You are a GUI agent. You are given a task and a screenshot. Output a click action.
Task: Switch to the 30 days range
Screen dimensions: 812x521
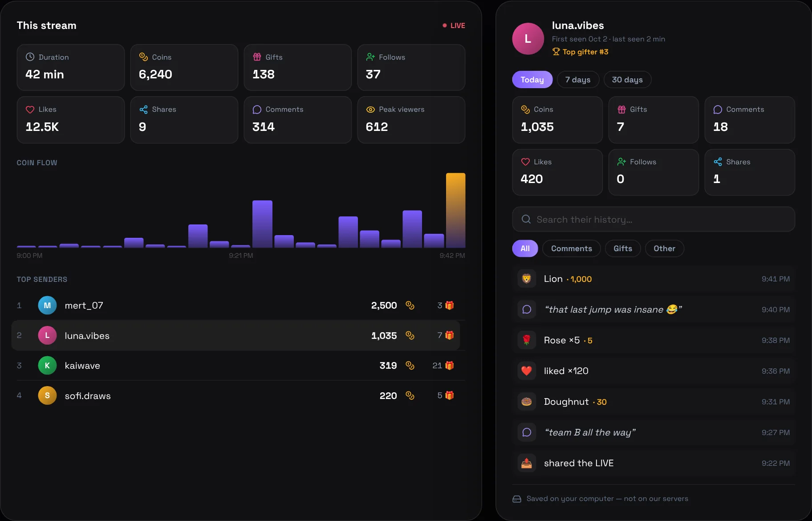[627, 80]
